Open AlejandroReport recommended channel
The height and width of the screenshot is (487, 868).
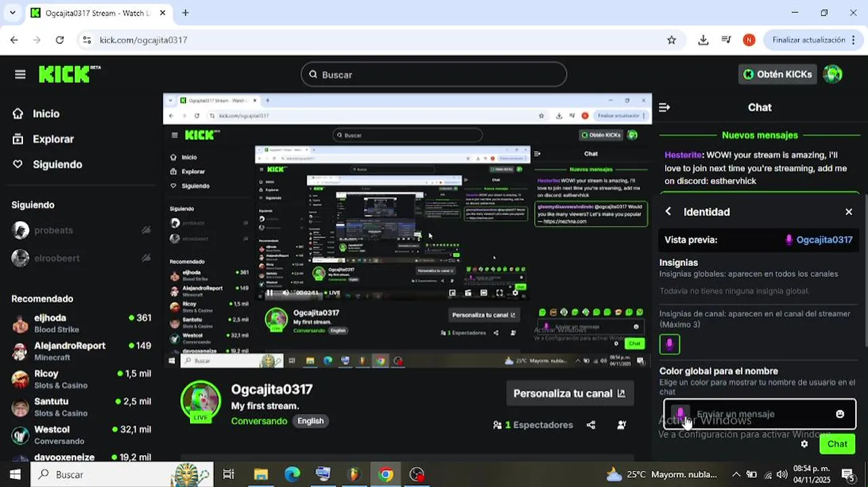coord(81,351)
